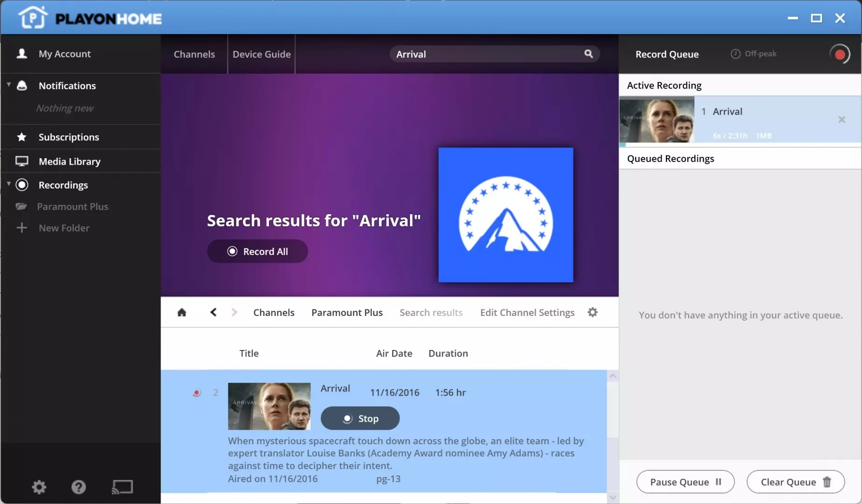Click the Paramount Plus channel logo
862x504 pixels.
tap(506, 215)
